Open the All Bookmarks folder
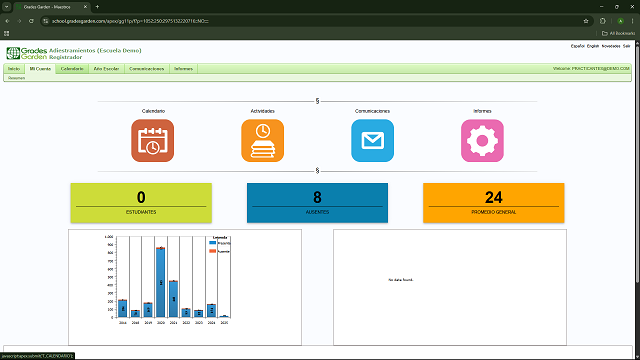This screenshot has height=360, width=640. (x=618, y=33)
